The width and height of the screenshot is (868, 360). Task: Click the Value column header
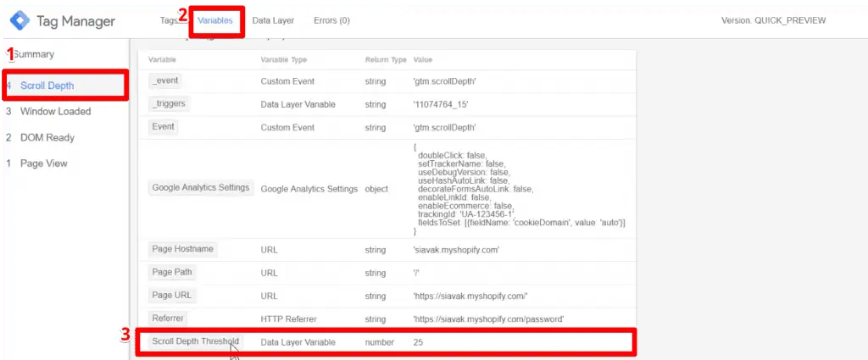pos(422,60)
